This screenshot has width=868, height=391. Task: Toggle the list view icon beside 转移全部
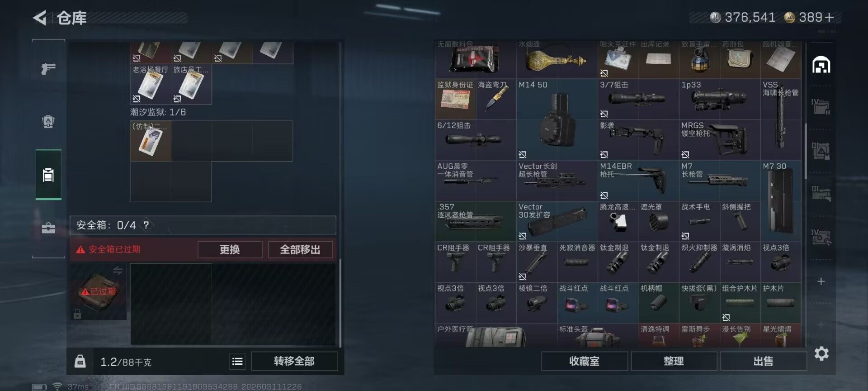[237, 361]
